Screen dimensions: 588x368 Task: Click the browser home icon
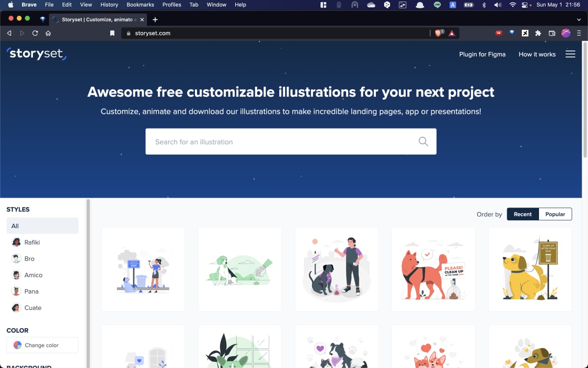48,33
